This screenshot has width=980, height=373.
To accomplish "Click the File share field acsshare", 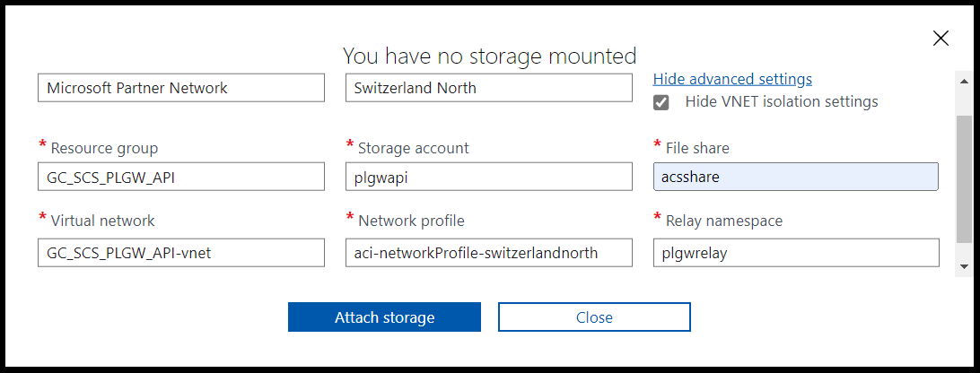I will point(795,177).
